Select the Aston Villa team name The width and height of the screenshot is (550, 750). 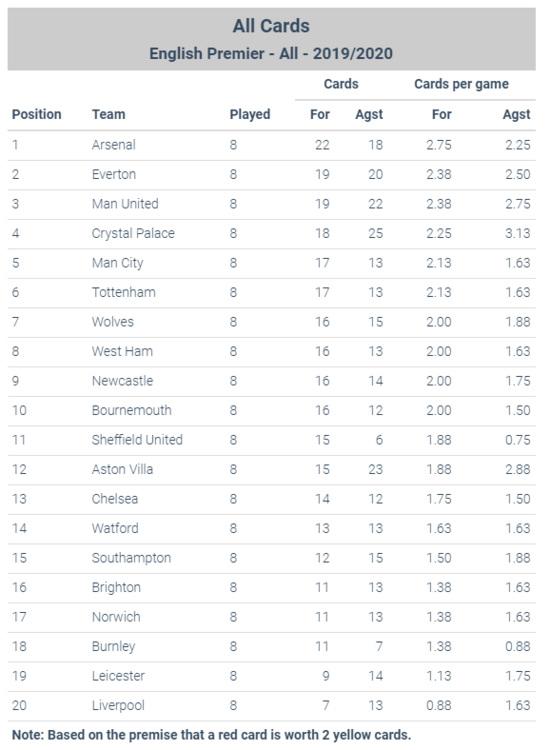pos(122,469)
